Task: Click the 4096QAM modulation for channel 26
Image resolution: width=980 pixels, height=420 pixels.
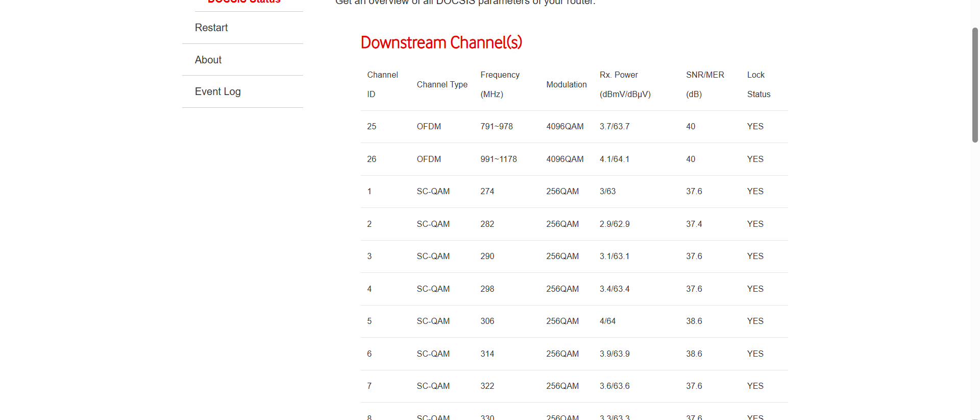Action: coord(565,159)
